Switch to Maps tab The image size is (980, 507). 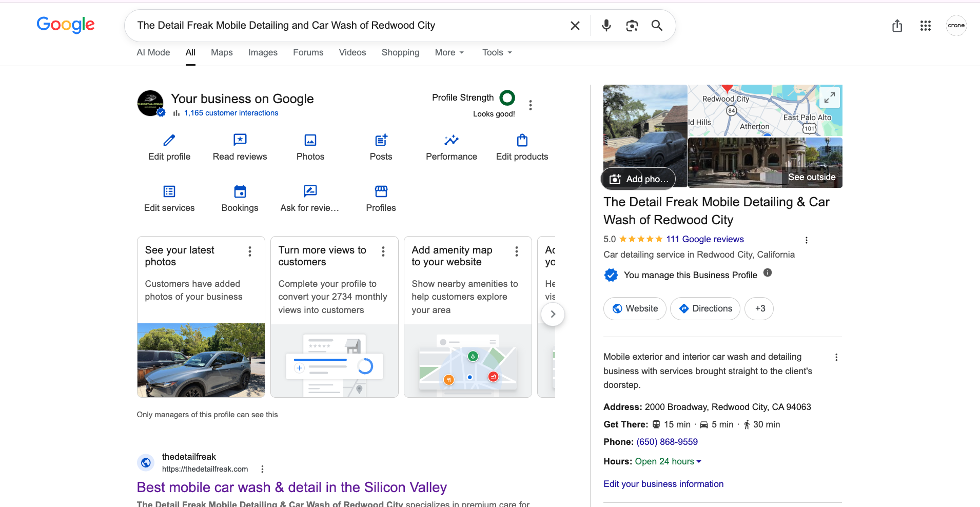(x=222, y=52)
